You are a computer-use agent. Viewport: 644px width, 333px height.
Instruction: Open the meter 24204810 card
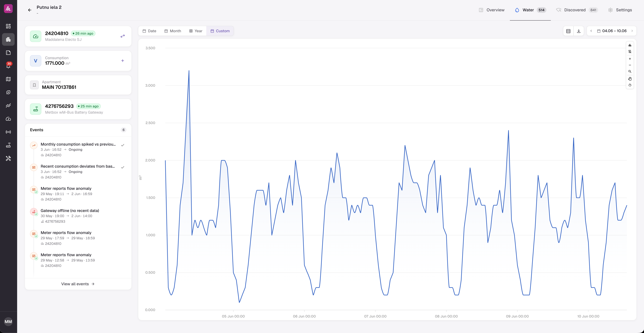[x=78, y=36]
